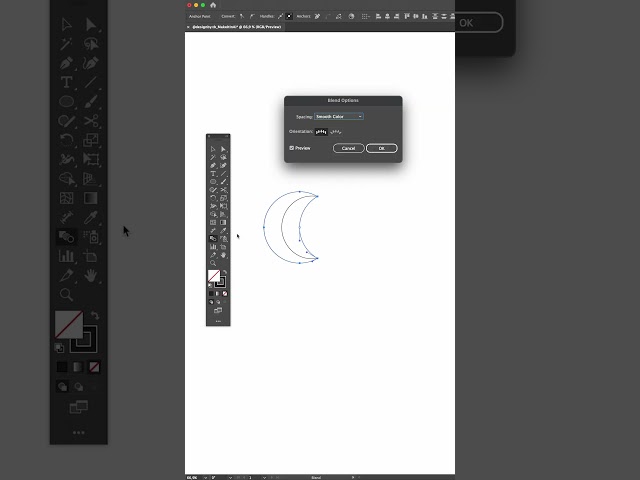
Task: Expand the status bar display options arrow
Action: (353, 478)
